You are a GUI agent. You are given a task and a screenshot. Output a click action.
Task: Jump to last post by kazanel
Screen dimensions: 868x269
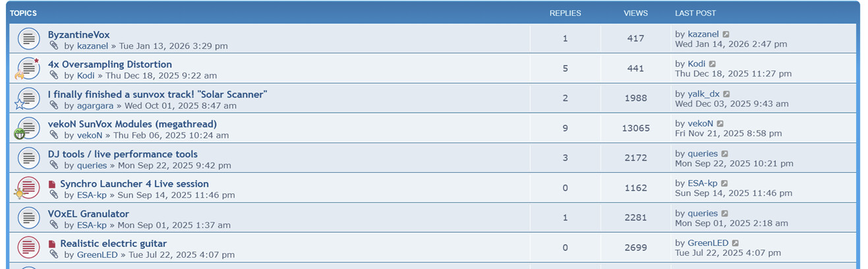tap(726, 34)
